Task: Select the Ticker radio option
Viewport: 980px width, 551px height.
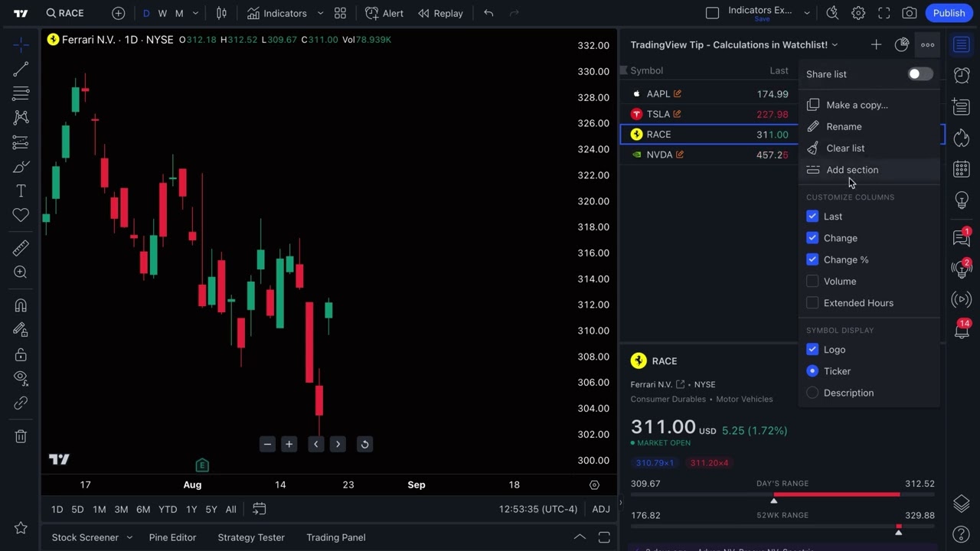Action: click(x=812, y=371)
